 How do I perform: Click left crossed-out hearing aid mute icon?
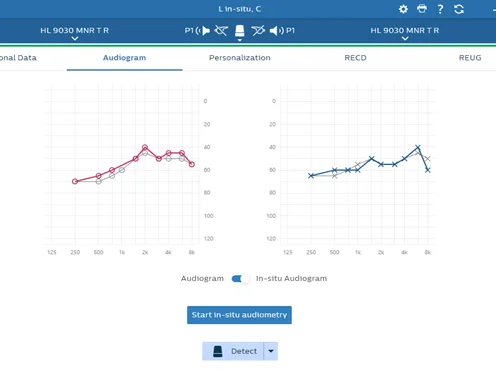pyautogui.click(x=221, y=31)
